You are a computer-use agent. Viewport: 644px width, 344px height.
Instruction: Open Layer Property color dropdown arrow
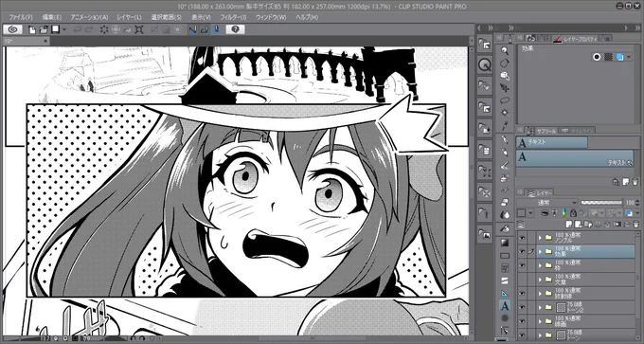coord(629,57)
